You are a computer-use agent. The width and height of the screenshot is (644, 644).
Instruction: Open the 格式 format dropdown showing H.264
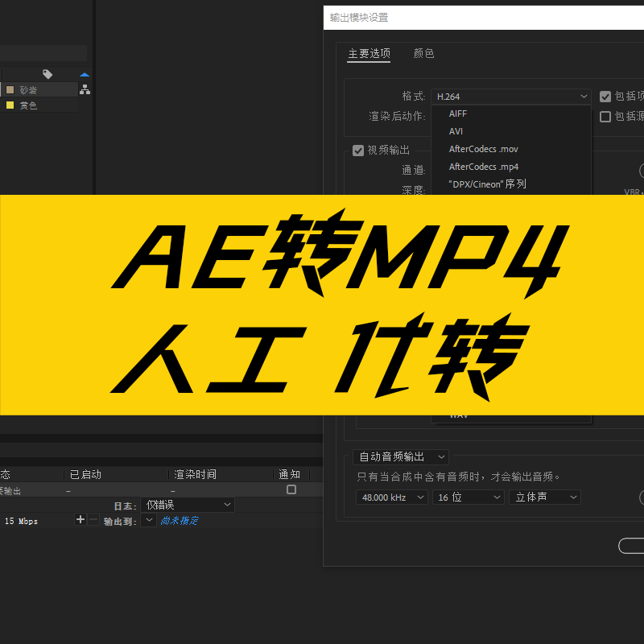pos(511,96)
